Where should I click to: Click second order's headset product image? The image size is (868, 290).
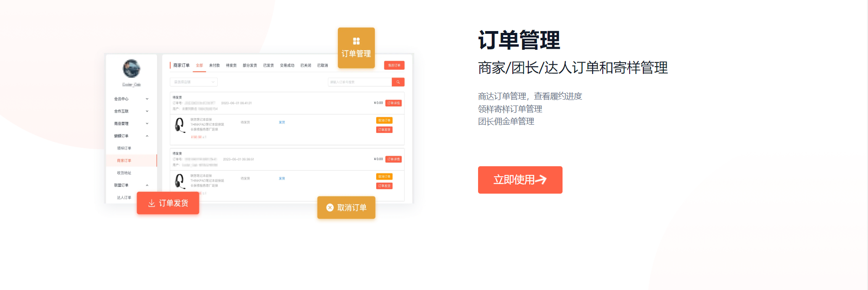point(180,181)
